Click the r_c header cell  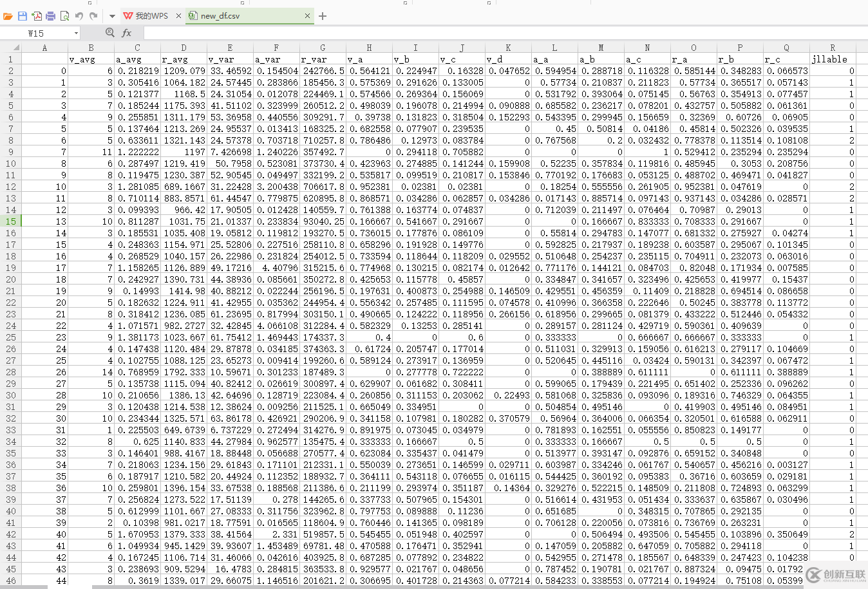[x=786, y=59]
